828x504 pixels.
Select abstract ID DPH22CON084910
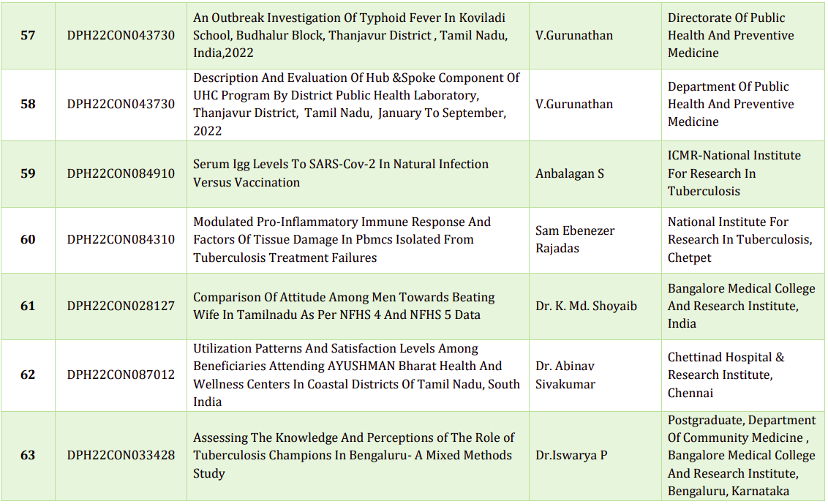point(121,173)
